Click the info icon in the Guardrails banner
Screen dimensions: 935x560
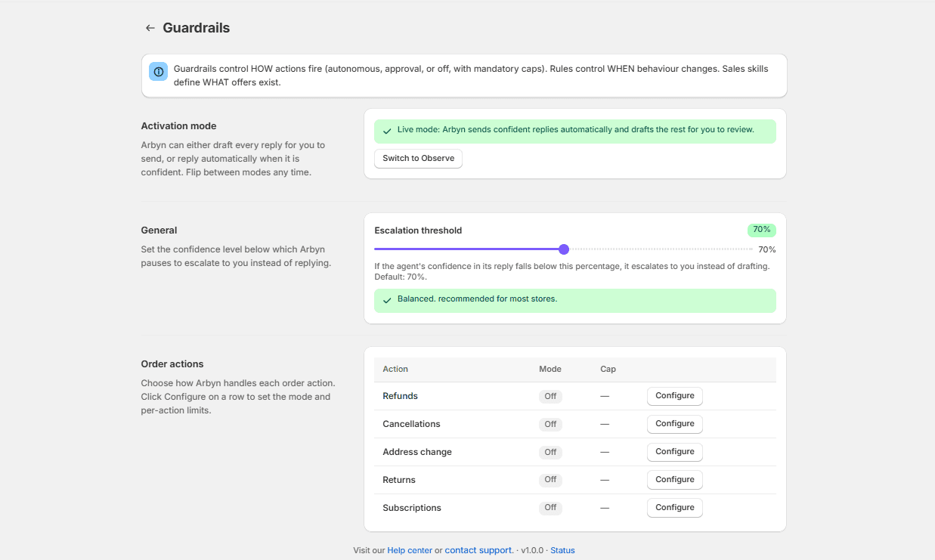click(158, 72)
